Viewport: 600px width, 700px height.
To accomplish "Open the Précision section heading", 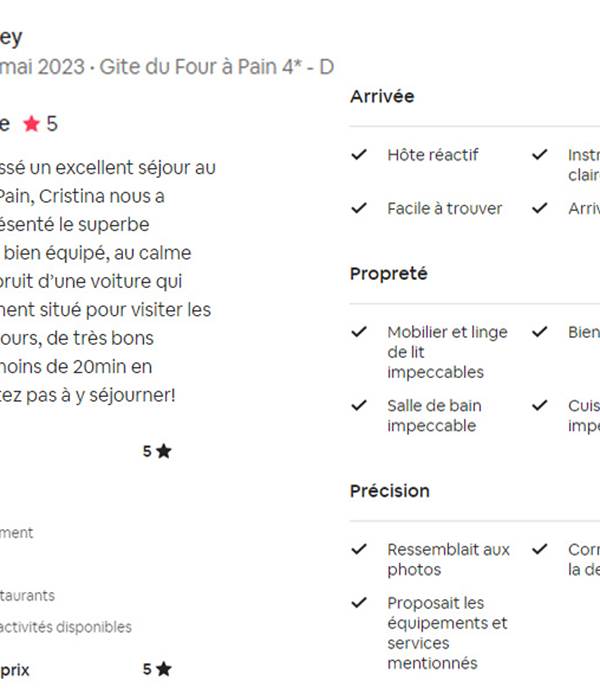I will pos(390,491).
